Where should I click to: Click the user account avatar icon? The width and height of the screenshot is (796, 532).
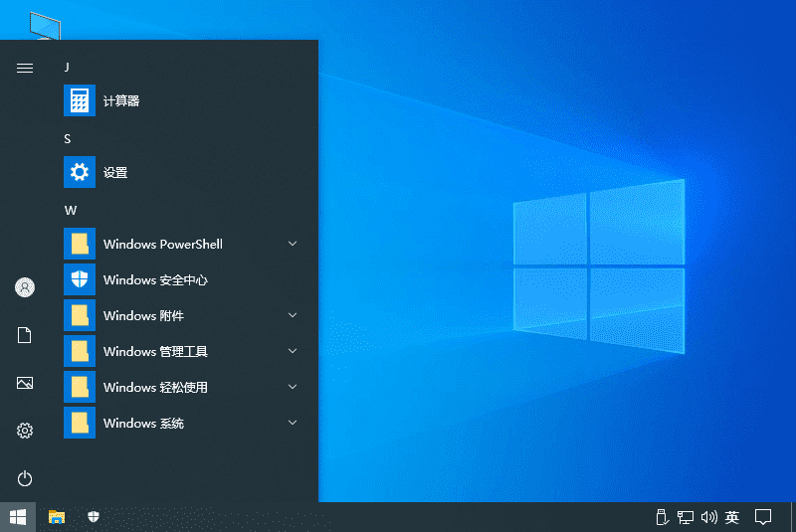pos(25,287)
